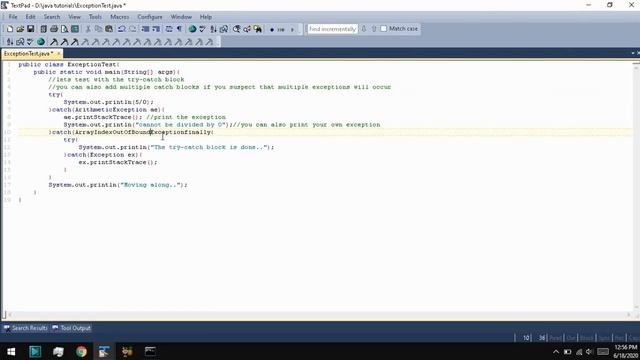Click the macro record dot button

click(272, 29)
